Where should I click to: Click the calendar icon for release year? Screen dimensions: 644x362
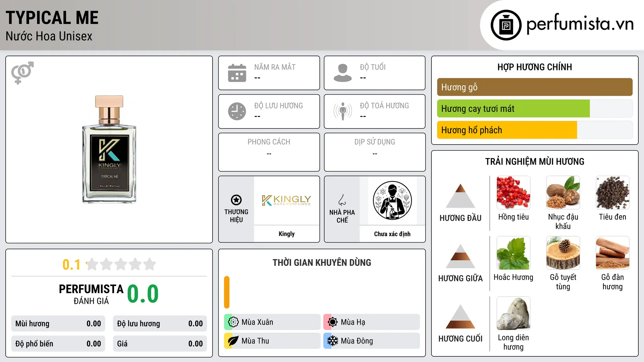[237, 73]
